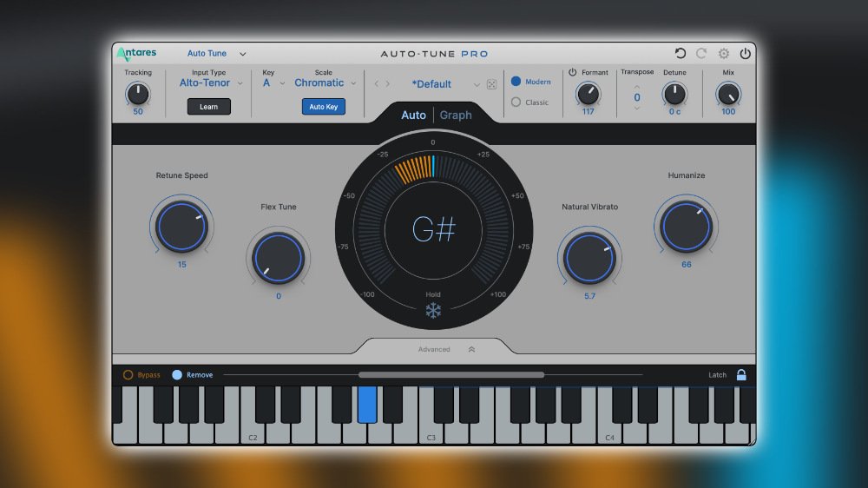Click the redo arrow icon
Viewport: 868px width, 488px height.
tap(701, 53)
